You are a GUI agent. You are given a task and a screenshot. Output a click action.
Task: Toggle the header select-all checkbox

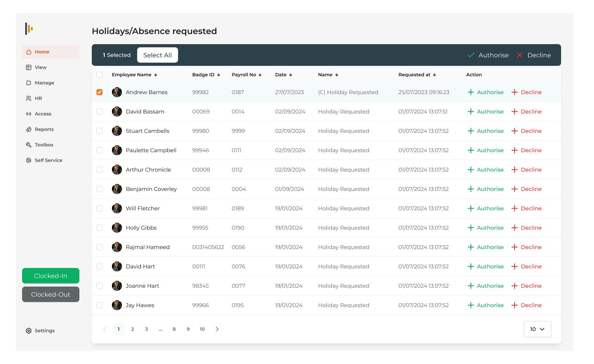coord(100,75)
